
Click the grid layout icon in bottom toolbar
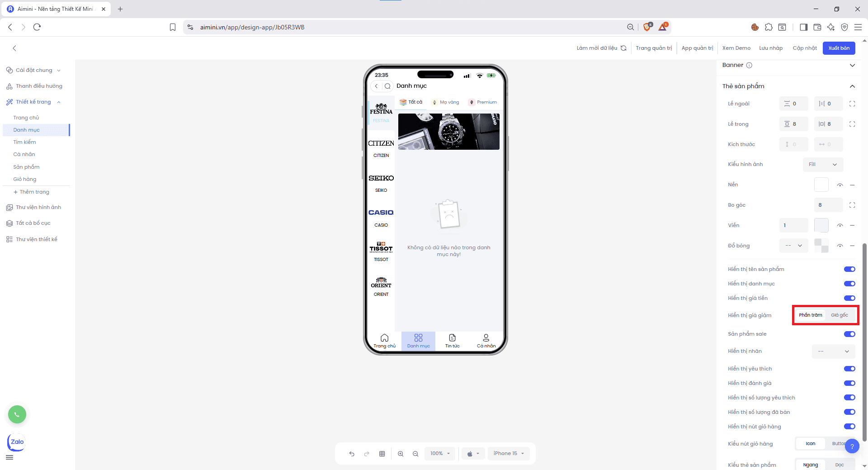pyautogui.click(x=382, y=454)
